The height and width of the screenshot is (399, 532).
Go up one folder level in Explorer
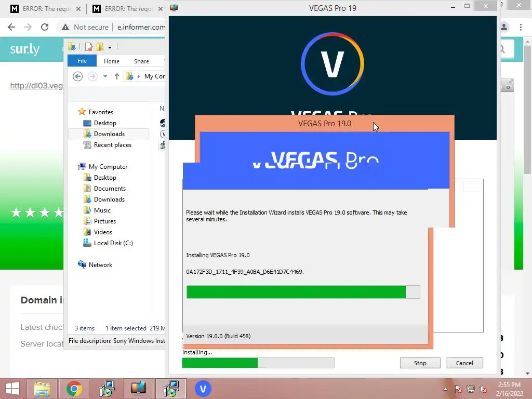pos(117,76)
